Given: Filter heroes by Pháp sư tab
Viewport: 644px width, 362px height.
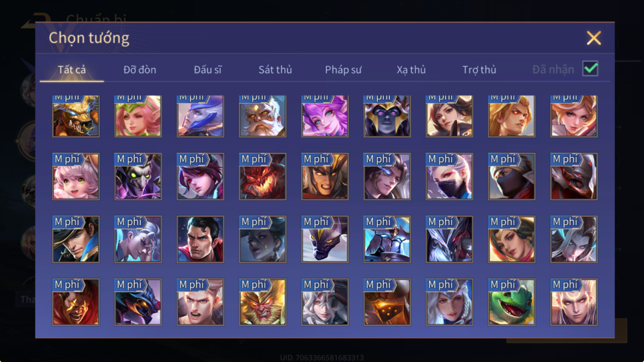Looking at the screenshot, I should [343, 70].
